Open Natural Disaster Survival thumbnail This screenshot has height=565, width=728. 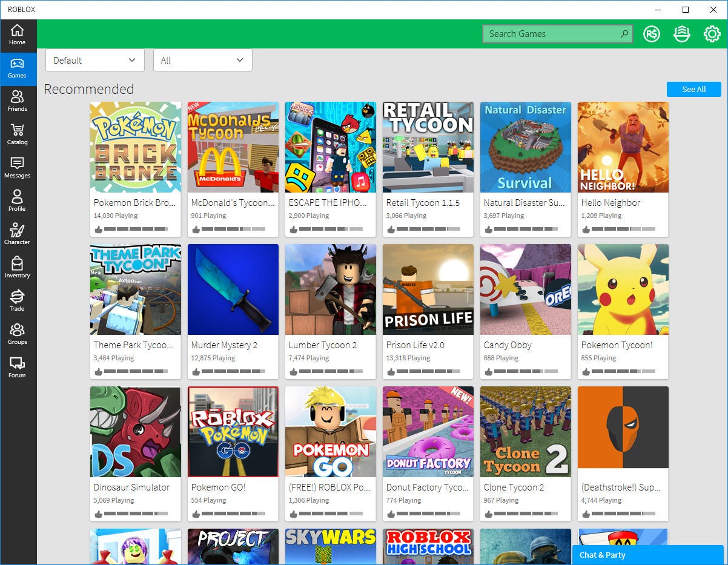[526, 147]
